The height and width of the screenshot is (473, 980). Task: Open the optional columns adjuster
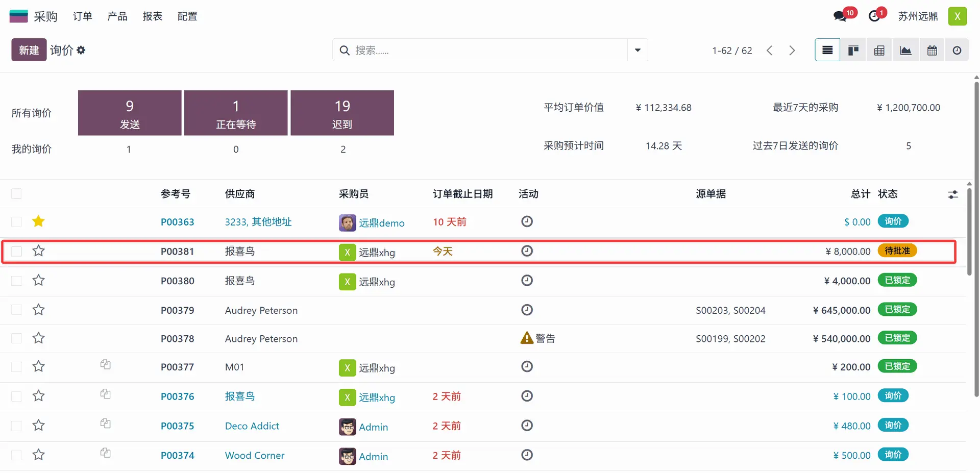pos(952,194)
